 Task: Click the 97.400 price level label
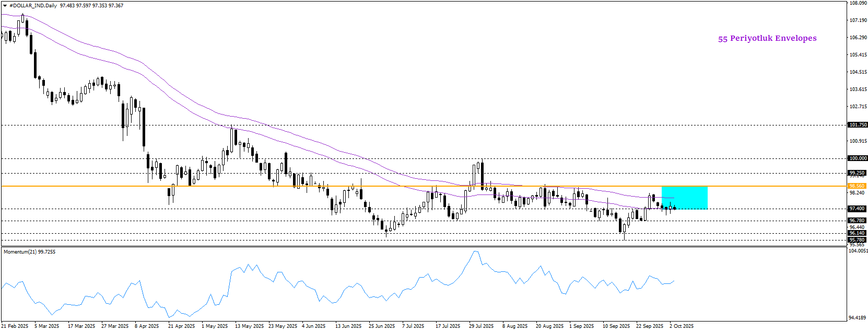coord(857,209)
